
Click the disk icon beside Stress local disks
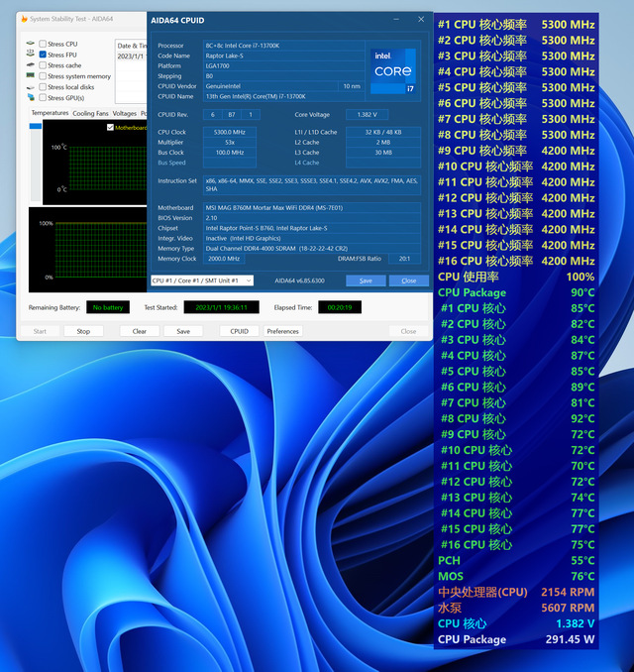tap(30, 87)
